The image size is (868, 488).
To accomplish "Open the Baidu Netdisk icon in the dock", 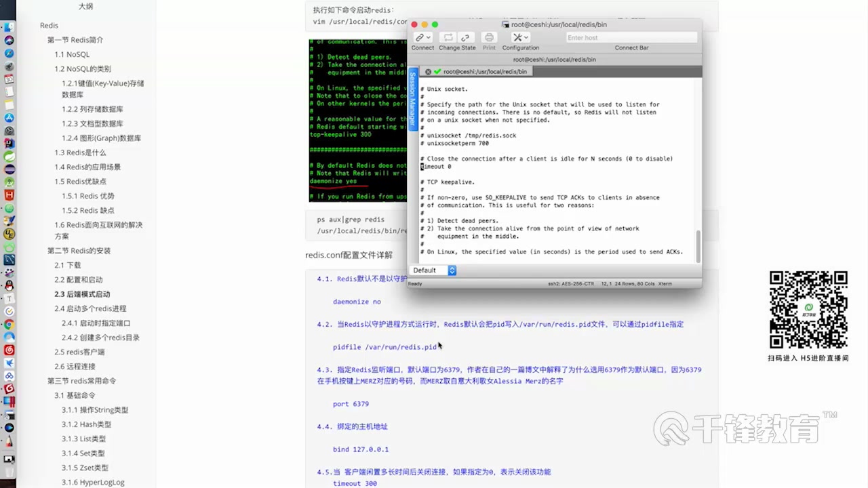I will pyautogui.click(x=9, y=375).
